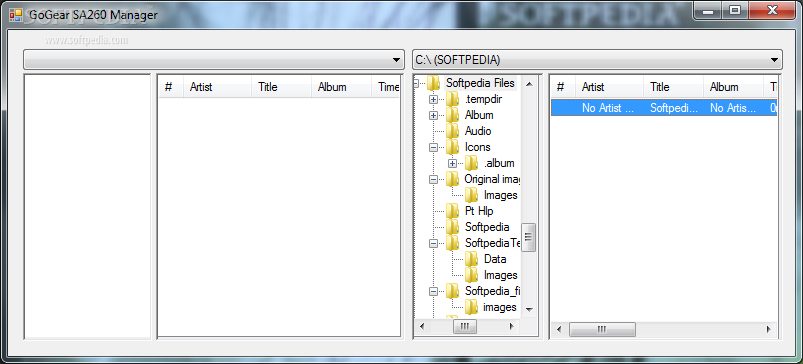Select the lowercase images subfolder
The height and width of the screenshot is (364, 803).
500,307
